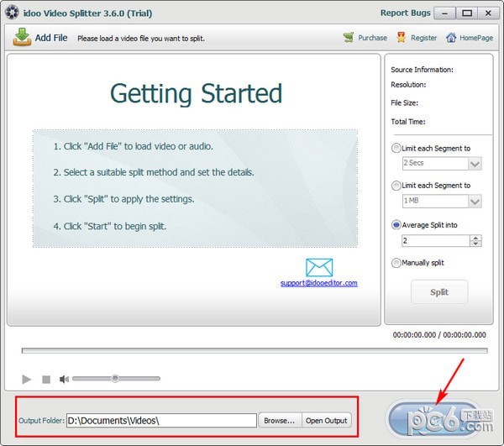Image resolution: width=504 pixels, height=446 pixels.
Task: Open the Purchase link
Action: pyautogui.click(x=372, y=38)
